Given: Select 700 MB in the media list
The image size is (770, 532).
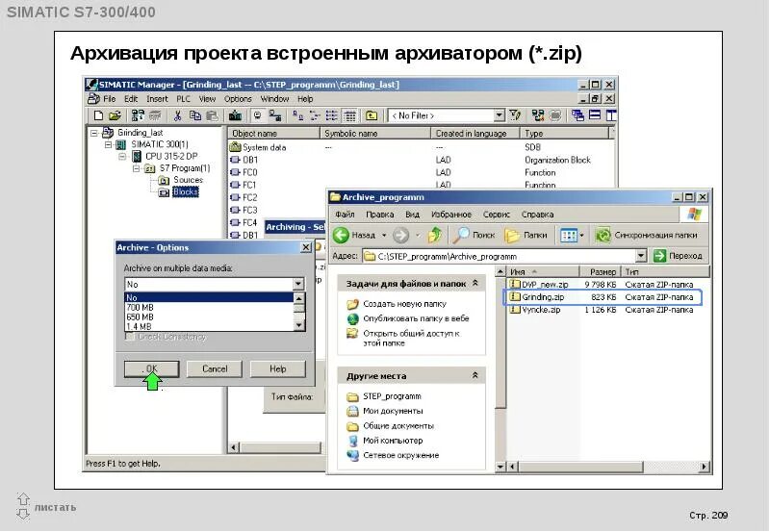Looking at the screenshot, I should (209, 308).
